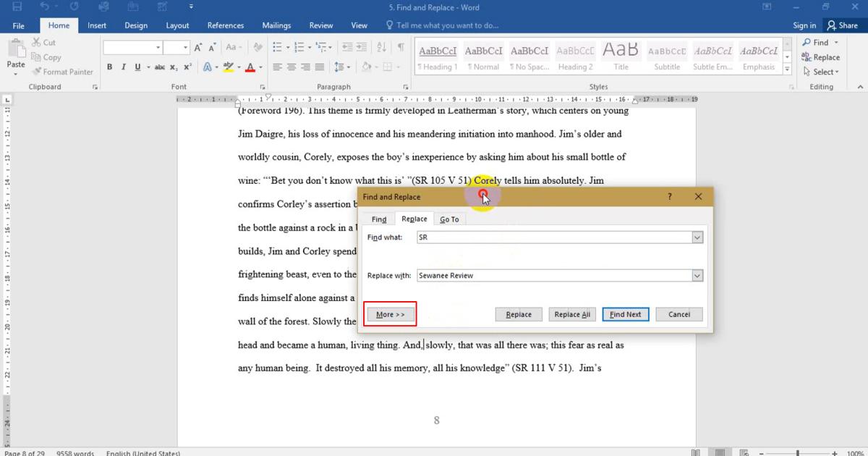Click the bullets list icon
Image resolution: width=868 pixels, height=456 pixels.
(278, 47)
